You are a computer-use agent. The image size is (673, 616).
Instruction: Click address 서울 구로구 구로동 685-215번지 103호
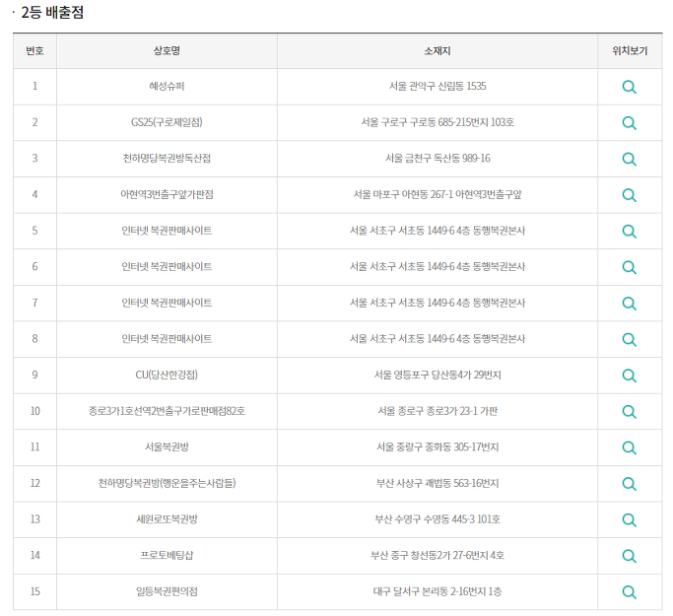437,122
